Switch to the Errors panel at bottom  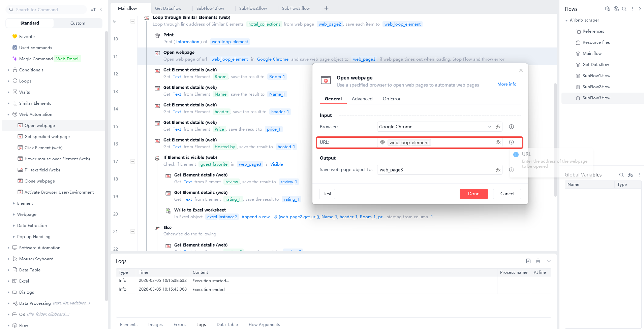(x=179, y=324)
